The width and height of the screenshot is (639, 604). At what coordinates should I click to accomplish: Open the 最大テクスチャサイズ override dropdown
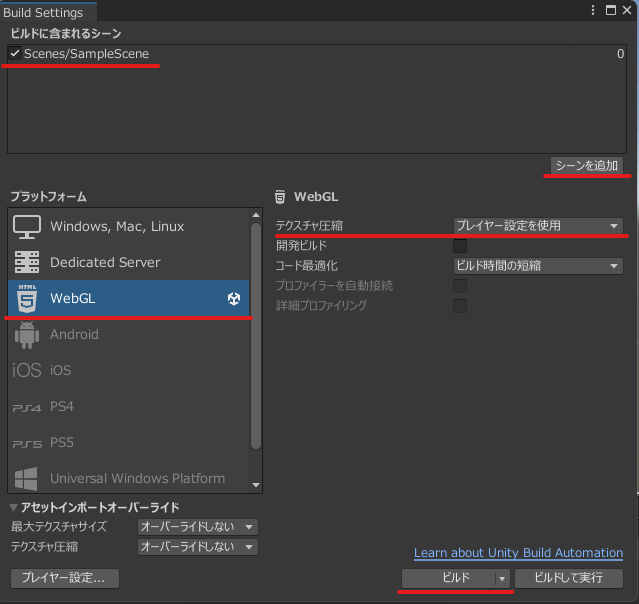point(198,527)
